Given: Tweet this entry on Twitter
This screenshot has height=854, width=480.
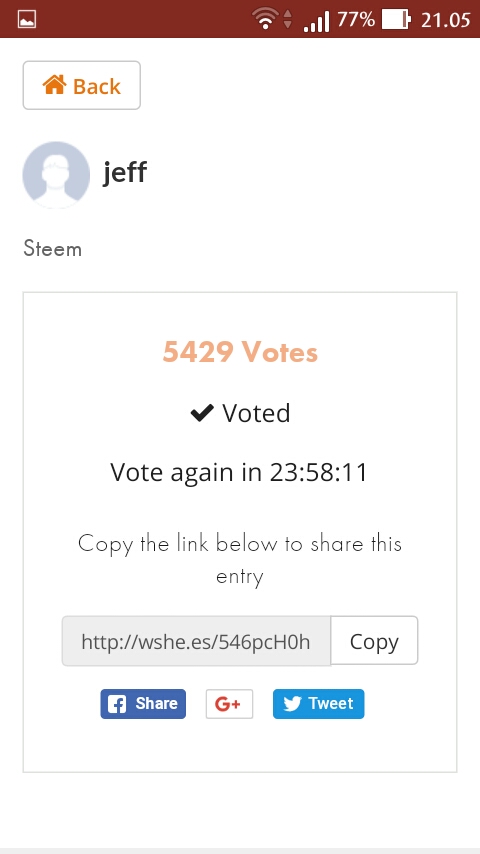Looking at the screenshot, I should [318, 704].
